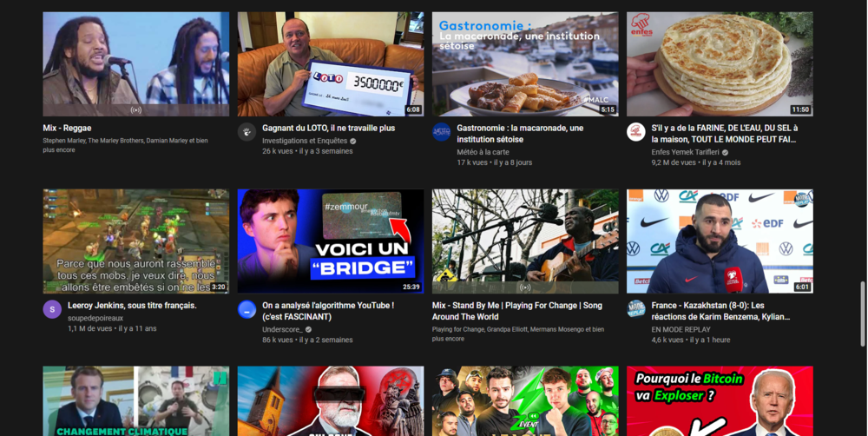
Task: Click title 'Mix - Stand By Me | Playing For Change'
Action: coord(517,311)
